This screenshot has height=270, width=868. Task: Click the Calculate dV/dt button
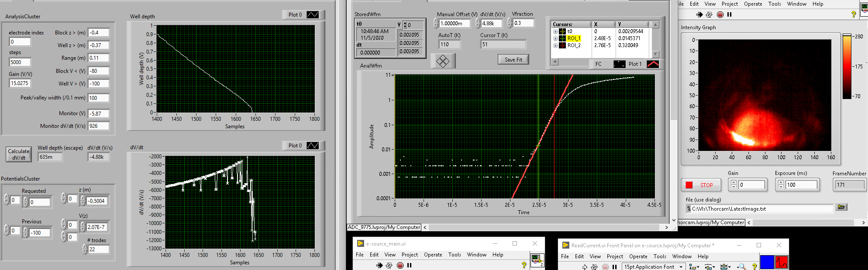click(19, 154)
